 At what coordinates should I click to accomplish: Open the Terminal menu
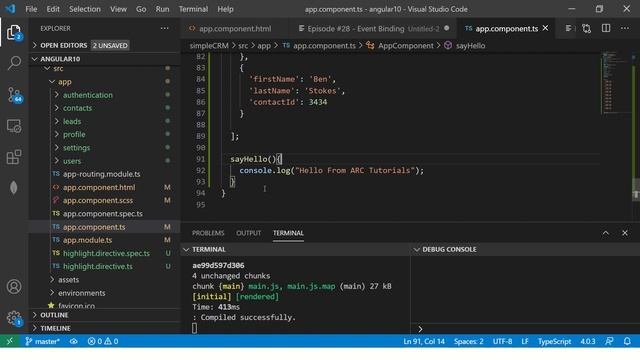(193, 9)
